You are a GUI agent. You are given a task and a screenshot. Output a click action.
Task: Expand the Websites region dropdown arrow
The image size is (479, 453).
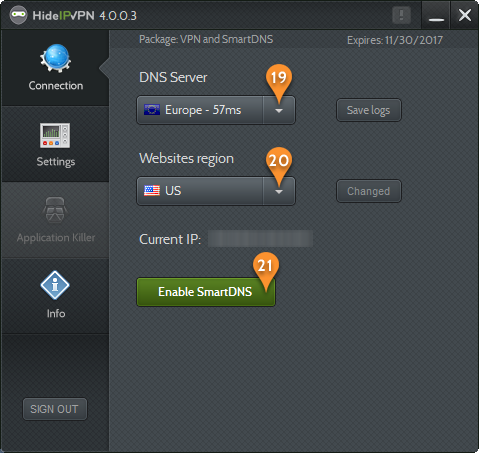click(x=279, y=191)
